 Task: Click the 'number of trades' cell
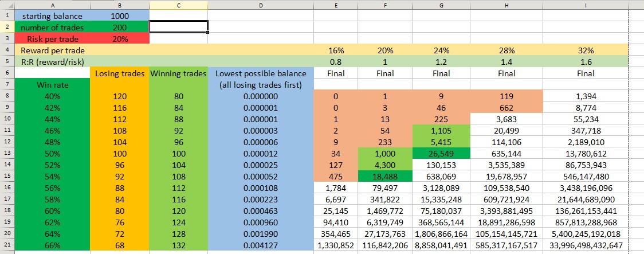pos(52,28)
